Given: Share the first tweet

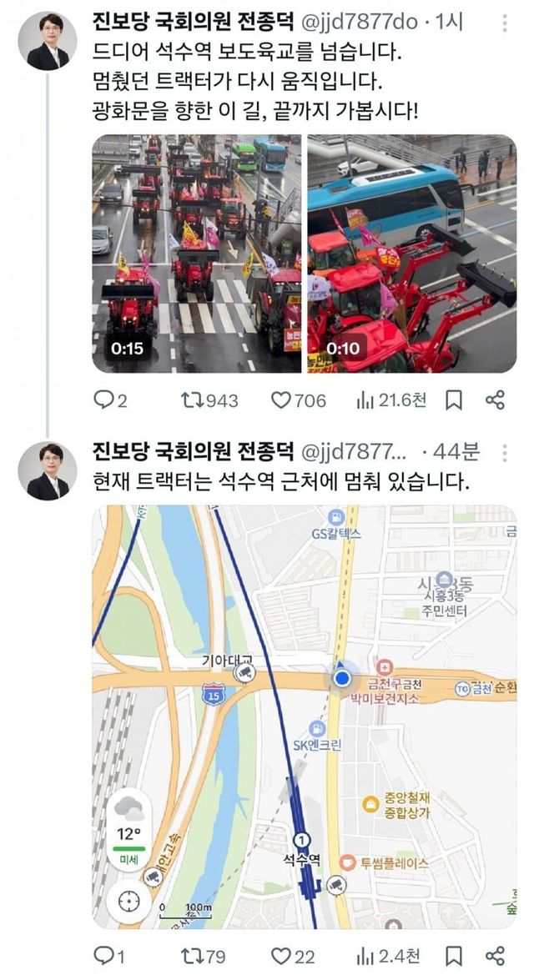Looking at the screenshot, I should click(x=495, y=400).
